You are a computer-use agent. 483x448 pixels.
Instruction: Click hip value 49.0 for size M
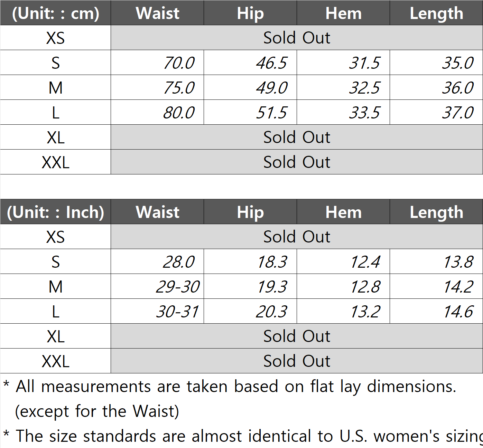coord(272,88)
